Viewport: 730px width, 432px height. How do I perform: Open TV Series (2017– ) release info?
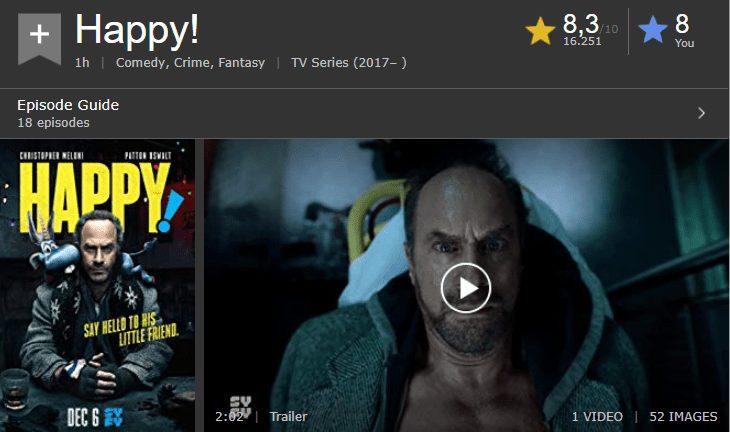349,63
